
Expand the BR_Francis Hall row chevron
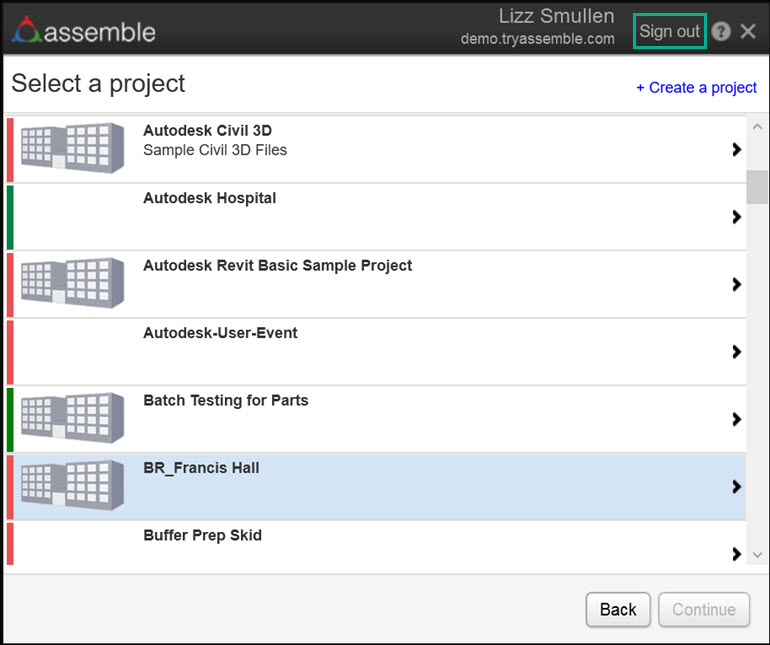736,487
